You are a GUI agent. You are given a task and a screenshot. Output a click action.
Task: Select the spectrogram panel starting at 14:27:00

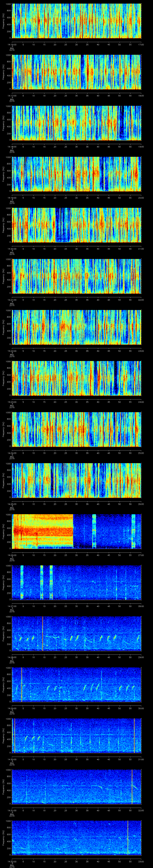[x=77, y=582]
